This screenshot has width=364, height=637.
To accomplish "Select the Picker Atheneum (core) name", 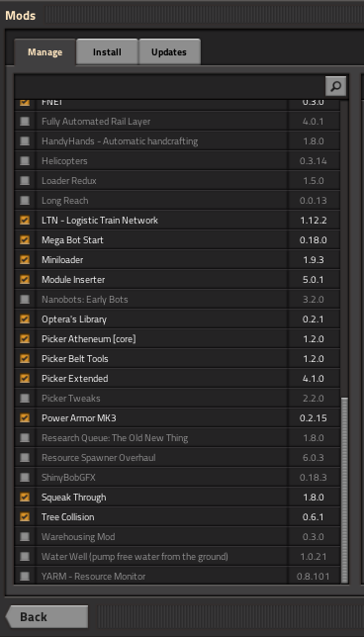I will click(89, 339).
